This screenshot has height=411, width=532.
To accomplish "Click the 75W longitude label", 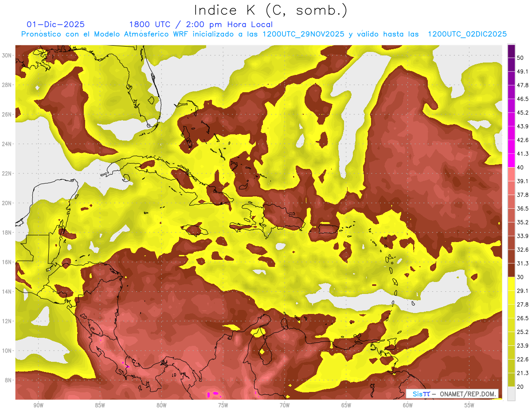I will coord(223,405).
